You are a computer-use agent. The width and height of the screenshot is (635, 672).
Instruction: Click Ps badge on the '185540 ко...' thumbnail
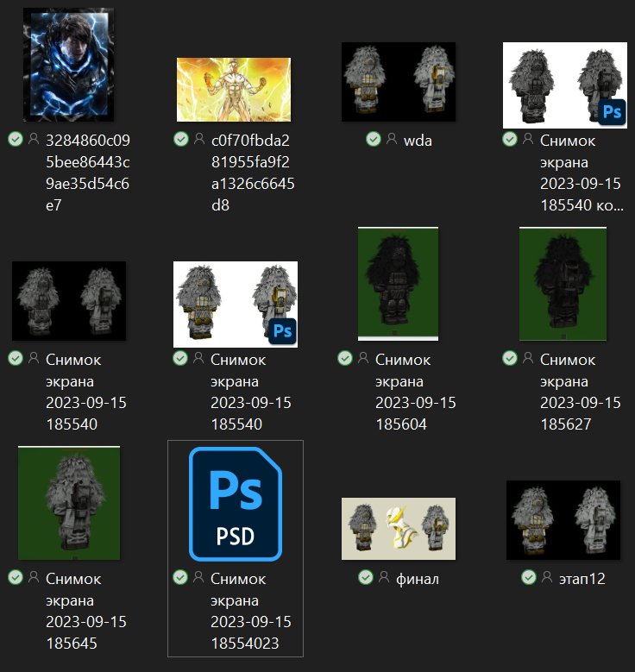coord(612,112)
